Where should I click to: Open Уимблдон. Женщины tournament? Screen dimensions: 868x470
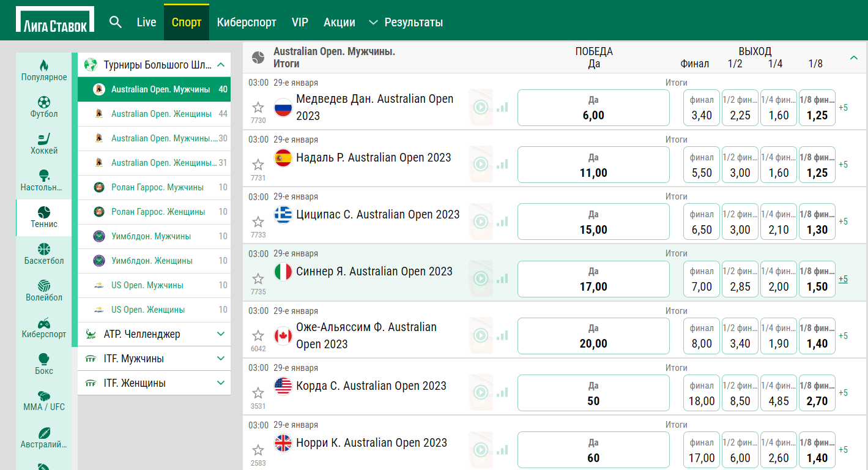click(x=154, y=261)
